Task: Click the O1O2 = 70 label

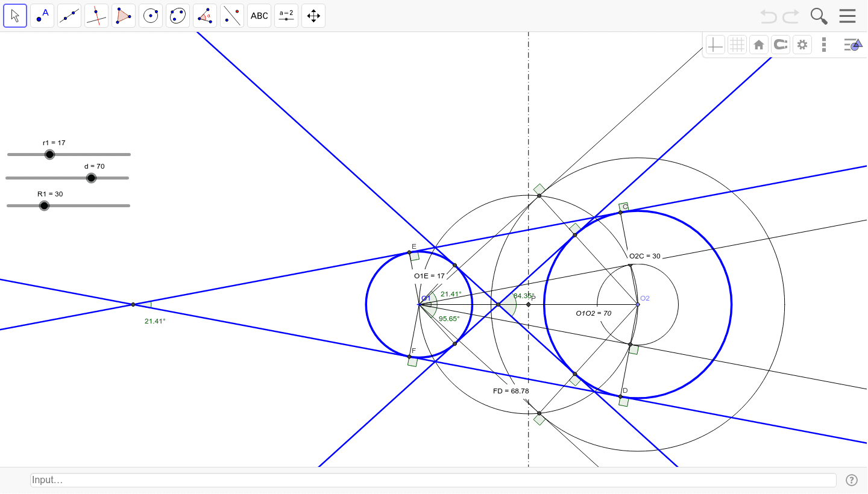Action: click(x=593, y=313)
